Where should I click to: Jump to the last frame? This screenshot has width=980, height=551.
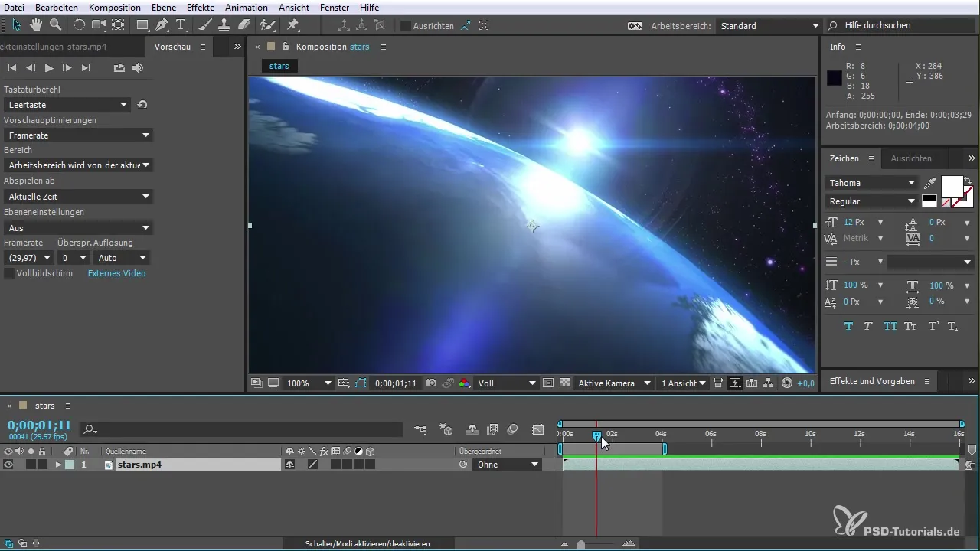[x=86, y=68]
